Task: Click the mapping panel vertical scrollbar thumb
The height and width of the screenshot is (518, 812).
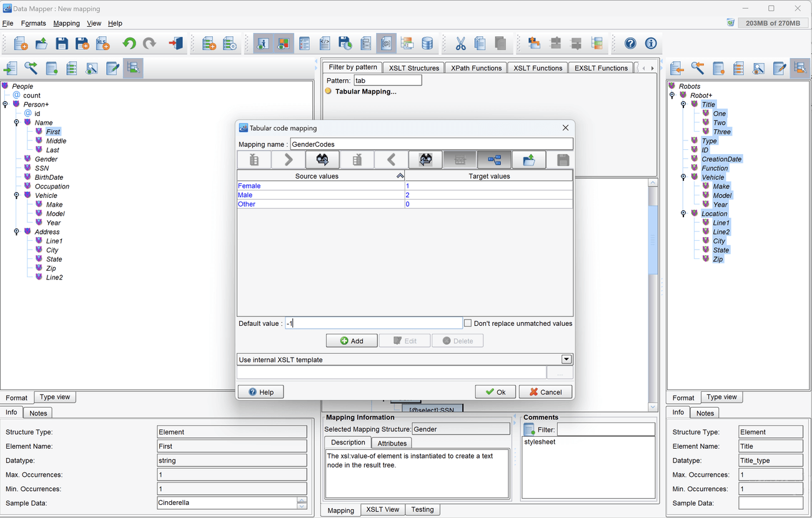Action: [653, 240]
